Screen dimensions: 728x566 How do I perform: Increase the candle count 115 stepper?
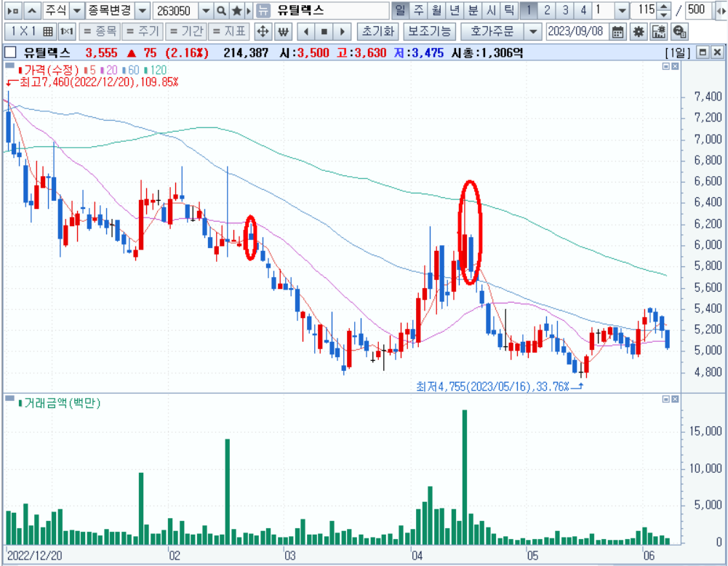pyautogui.click(x=665, y=7)
